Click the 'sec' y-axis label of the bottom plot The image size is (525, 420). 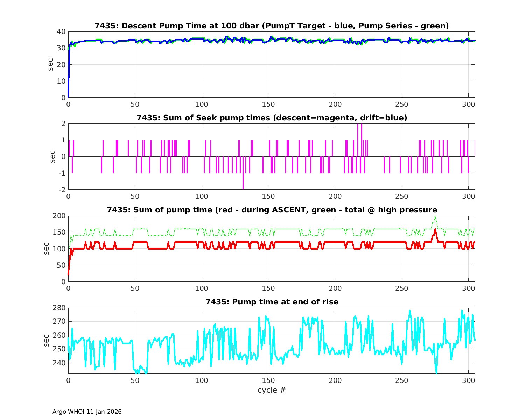tap(47, 341)
